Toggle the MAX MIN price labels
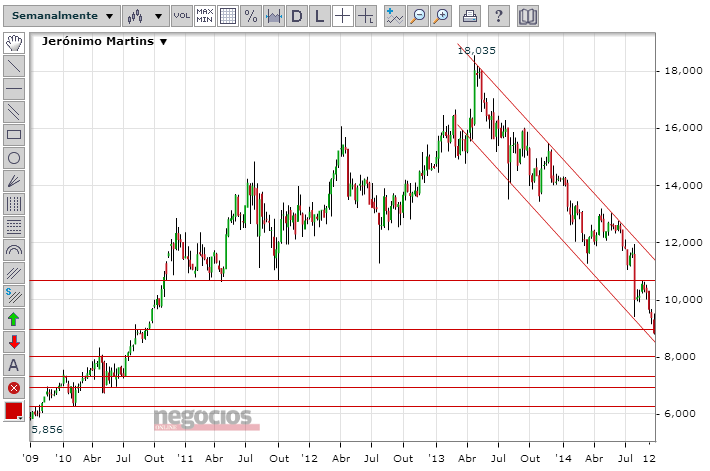 tap(205, 16)
